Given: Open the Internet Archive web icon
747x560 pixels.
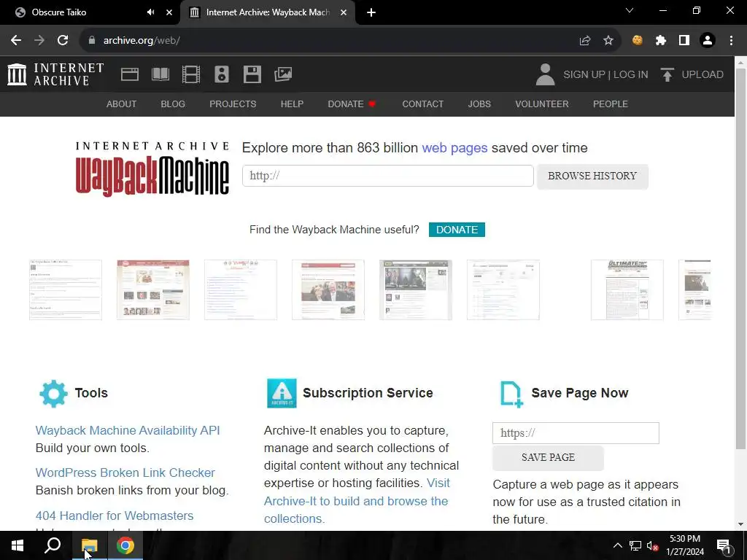Looking at the screenshot, I should [x=130, y=74].
